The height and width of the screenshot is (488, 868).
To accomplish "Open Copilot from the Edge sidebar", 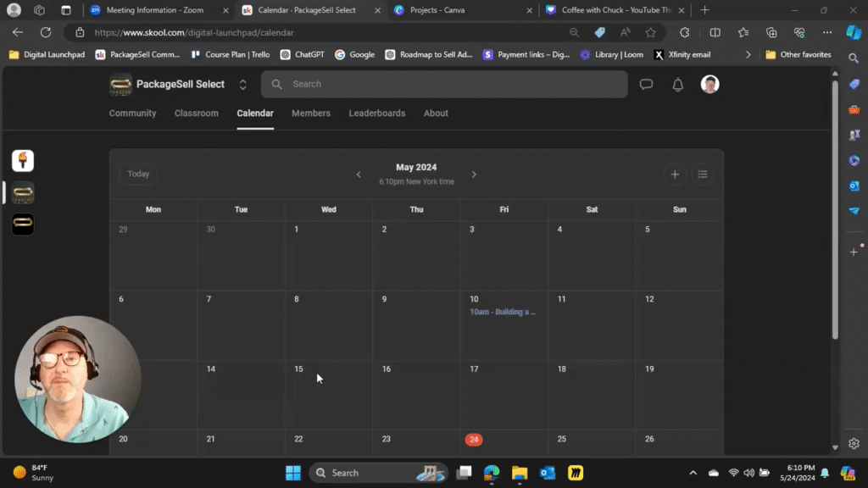I will coord(854,32).
